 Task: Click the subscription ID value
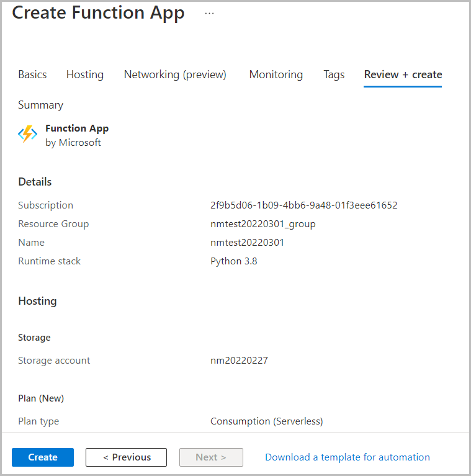click(303, 205)
